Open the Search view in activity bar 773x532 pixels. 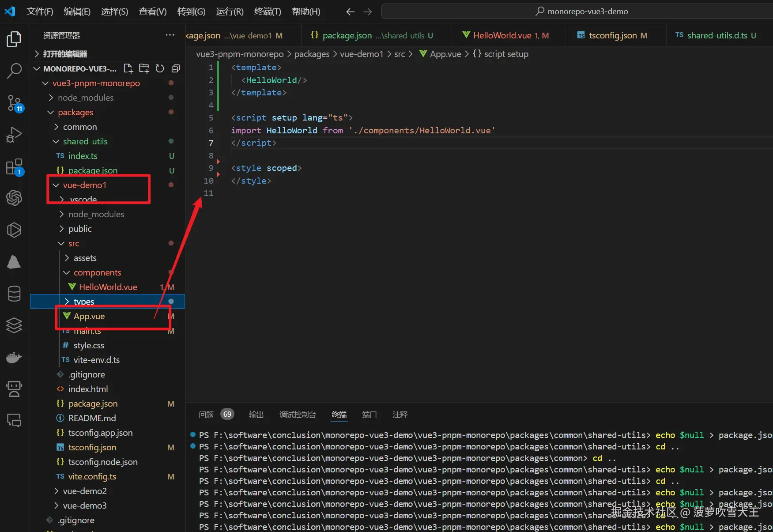point(14,71)
